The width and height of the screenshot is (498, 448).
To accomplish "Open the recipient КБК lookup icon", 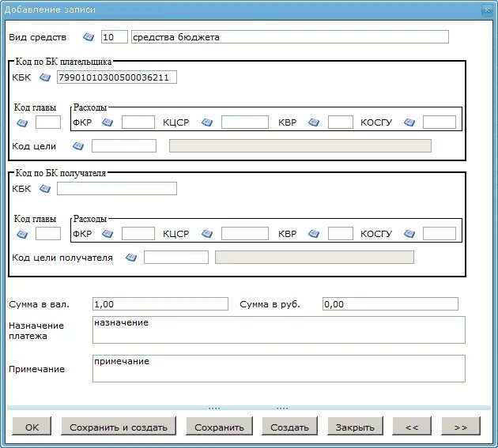I will click(45, 189).
